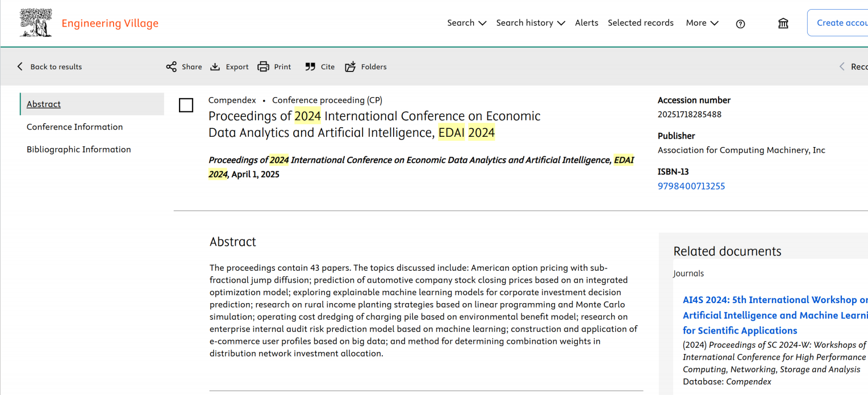Expand the Search history dropdown
The width and height of the screenshot is (868, 395).
[x=531, y=23]
